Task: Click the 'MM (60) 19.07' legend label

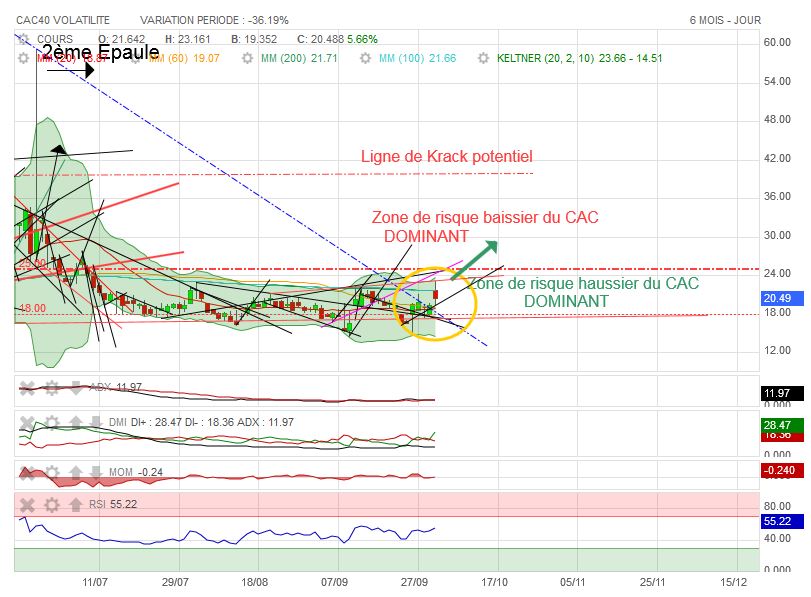Action: 184,58
